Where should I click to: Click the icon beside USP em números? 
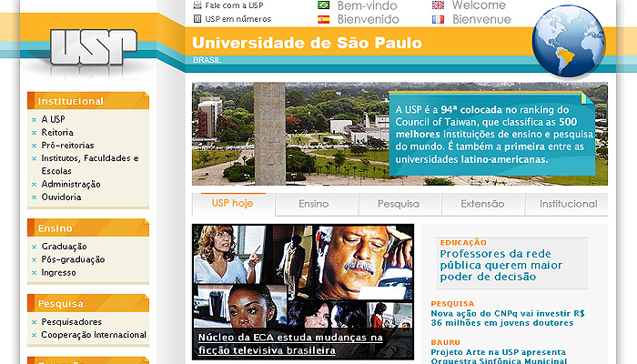coord(197,19)
